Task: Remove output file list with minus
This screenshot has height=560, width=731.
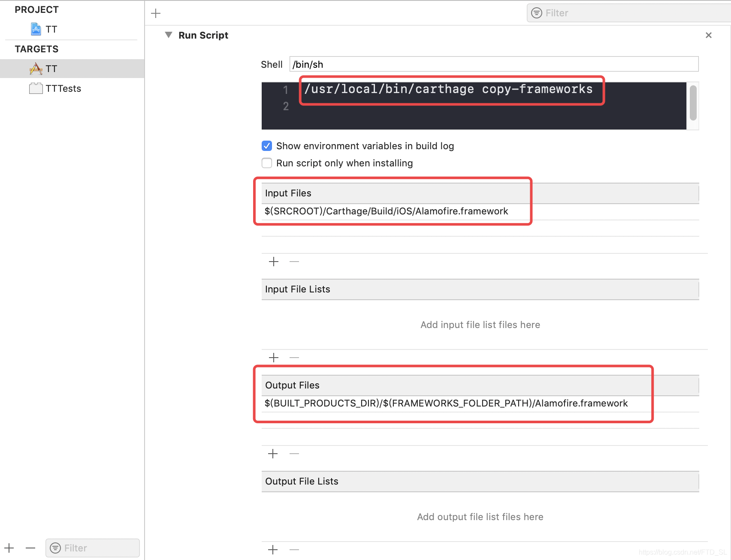Action: coord(294,550)
